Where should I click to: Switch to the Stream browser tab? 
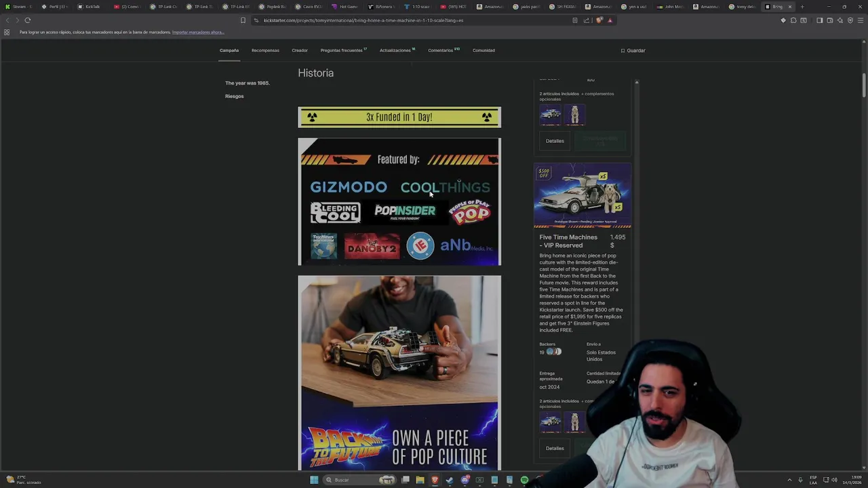click(x=19, y=7)
